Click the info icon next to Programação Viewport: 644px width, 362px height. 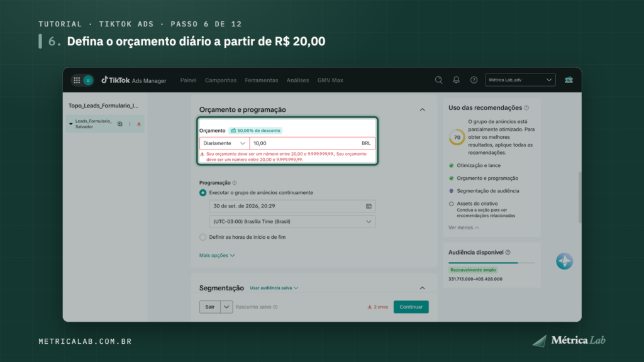tap(235, 183)
